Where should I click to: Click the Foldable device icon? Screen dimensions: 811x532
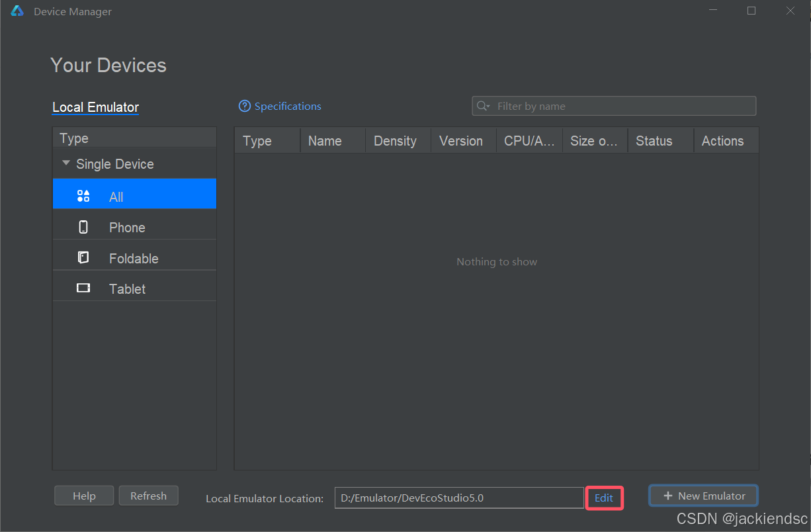pos(83,257)
